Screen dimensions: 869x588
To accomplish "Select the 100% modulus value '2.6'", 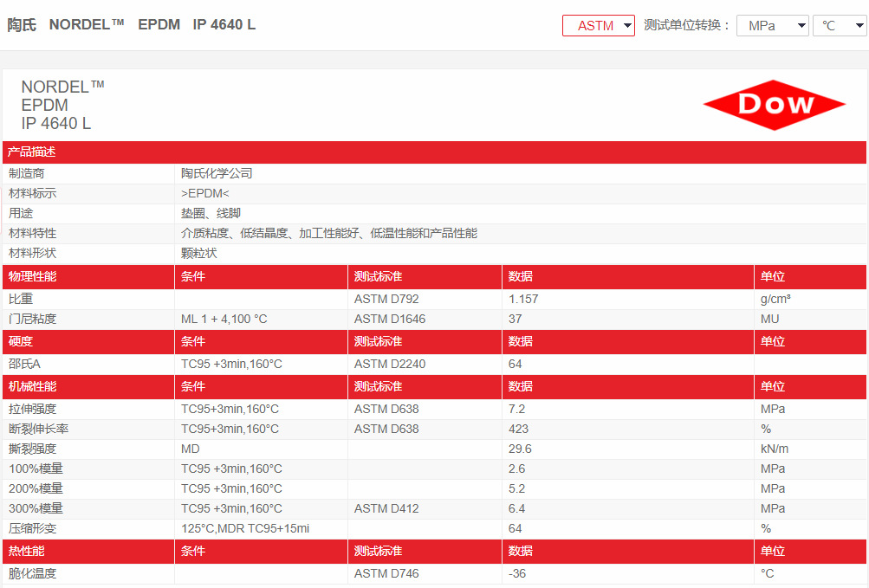I will [516, 468].
